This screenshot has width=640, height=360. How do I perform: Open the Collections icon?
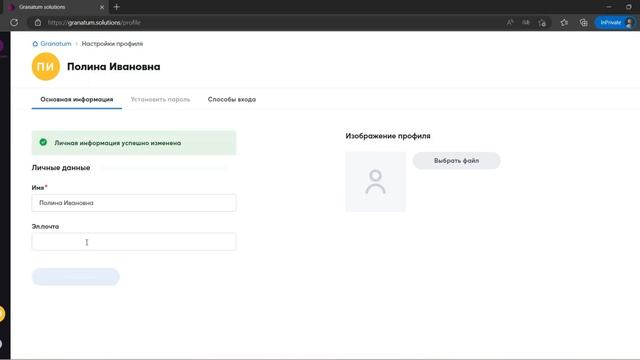tap(584, 22)
